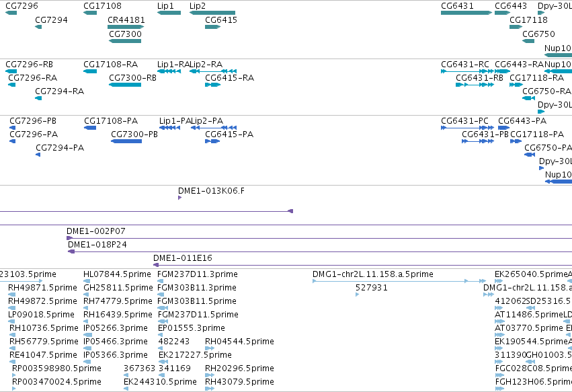The width and height of the screenshot is (572, 392).
Task: Select the DME1-011E16 BAC clone
Action: [362, 266]
